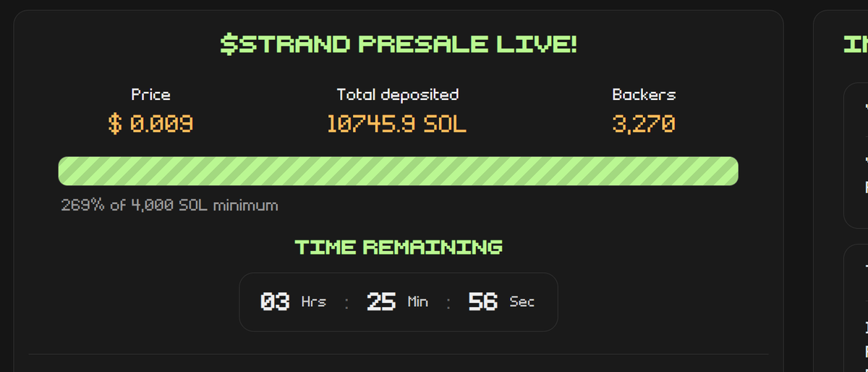Click the 56 seconds countdown digits
The width and height of the screenshot is (868, 372).
click(483, 302)
